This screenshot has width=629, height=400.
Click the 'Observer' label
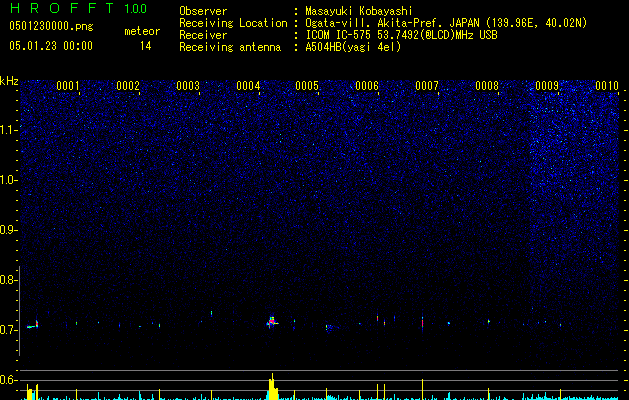203,11
